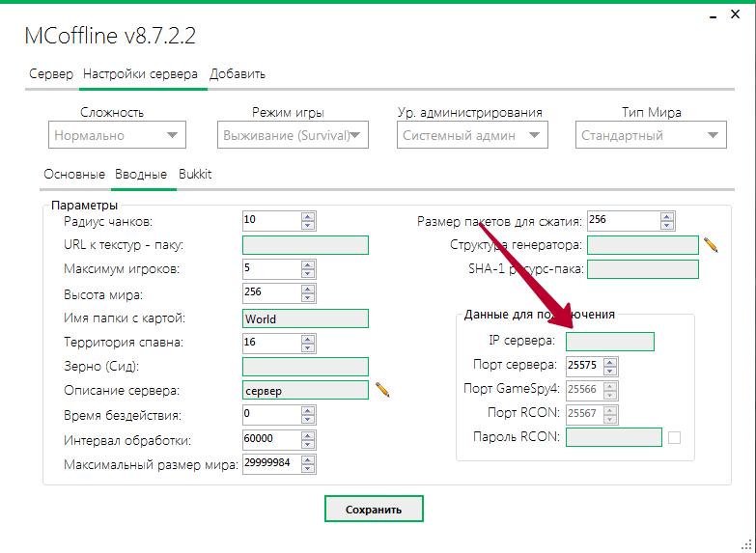Increase Время бездействия with up arrow

pyautogui.click(x=308, y=410)
